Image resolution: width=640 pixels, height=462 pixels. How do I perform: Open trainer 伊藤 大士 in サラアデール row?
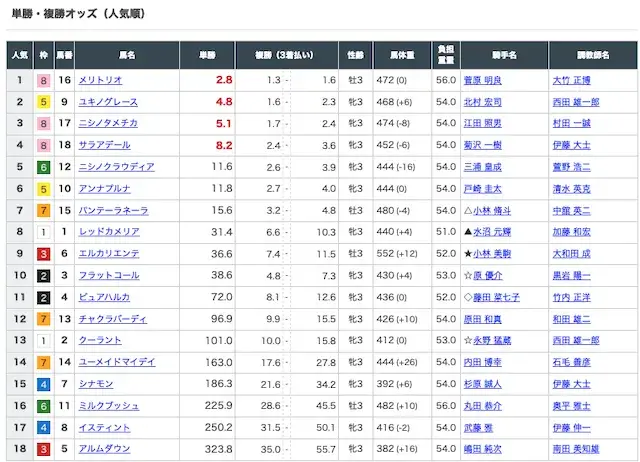pyautogui.click(x=571, y=145)
